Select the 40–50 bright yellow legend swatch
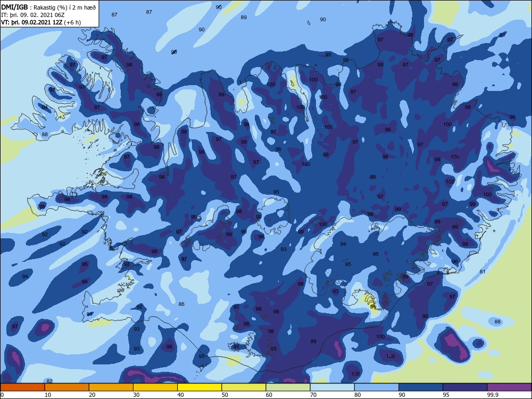The height and width of the screenshot is (399, 532). click(199, 387)
